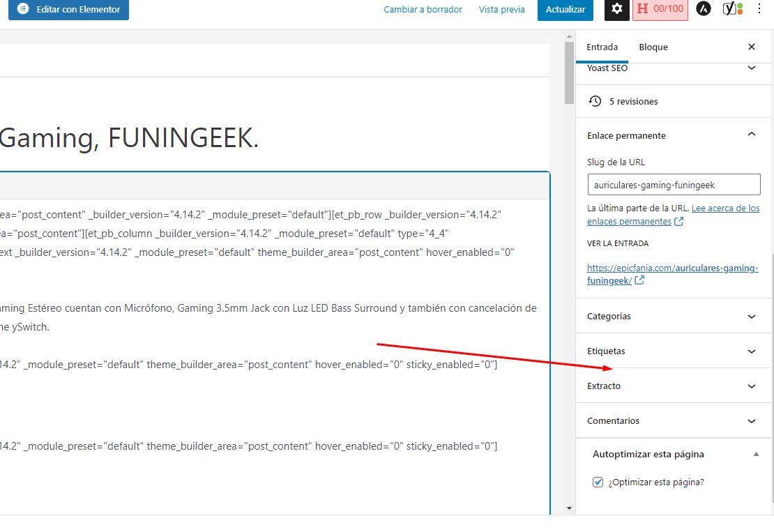Viewport: 774px width, 532px height.
Task: Click the Elementor logo icon in the button
Action: 23,9
